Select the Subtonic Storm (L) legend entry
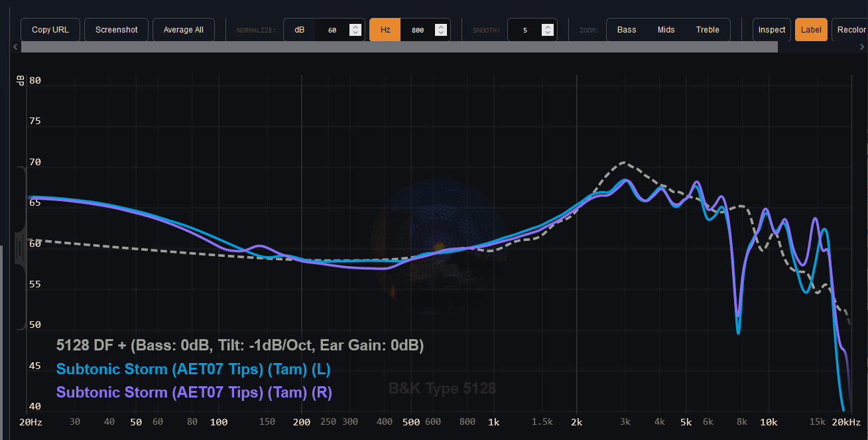 [x=193, y=368]
